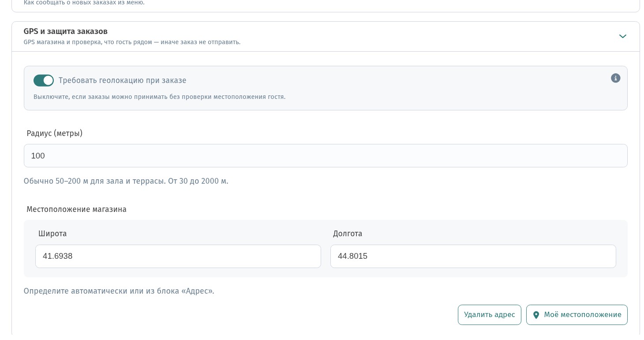Click the «Как сообщать о новых заказах из меню» text
Viewport: 644px width, 340px height.
(x=84, y=3)
